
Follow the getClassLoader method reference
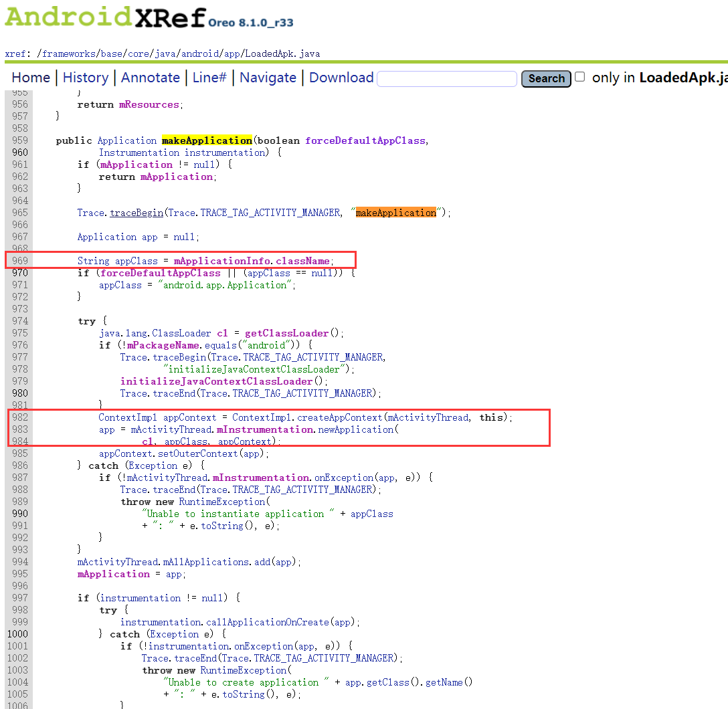coord(286,333)
